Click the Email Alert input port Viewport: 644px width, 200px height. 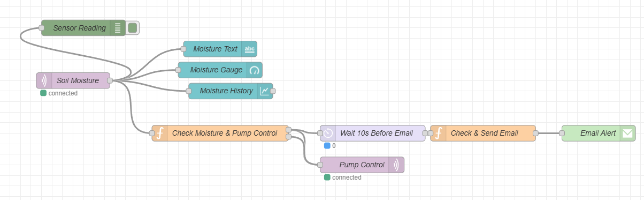point(562,133)
